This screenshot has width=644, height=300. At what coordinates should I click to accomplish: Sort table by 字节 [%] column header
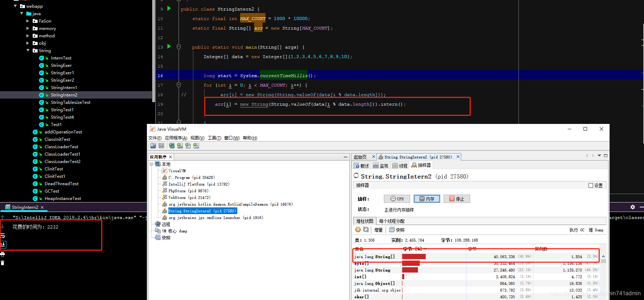[x=434, y=249]
